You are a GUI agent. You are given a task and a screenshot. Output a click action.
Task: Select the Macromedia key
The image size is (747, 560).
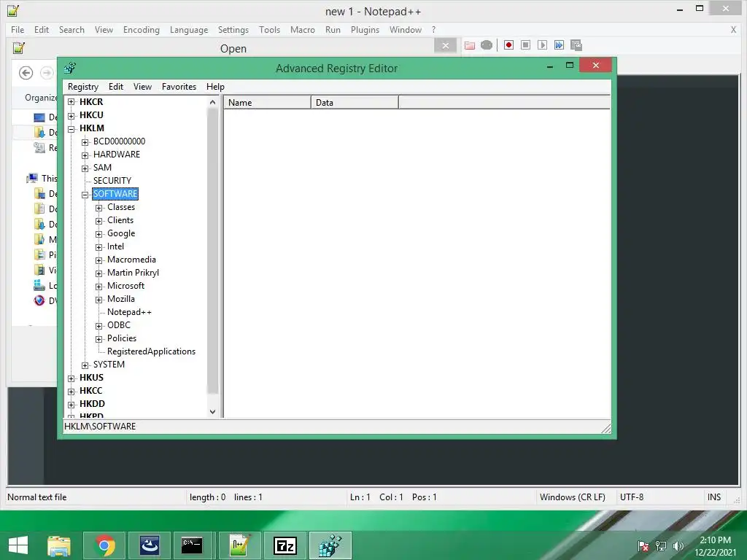(131, 260)
